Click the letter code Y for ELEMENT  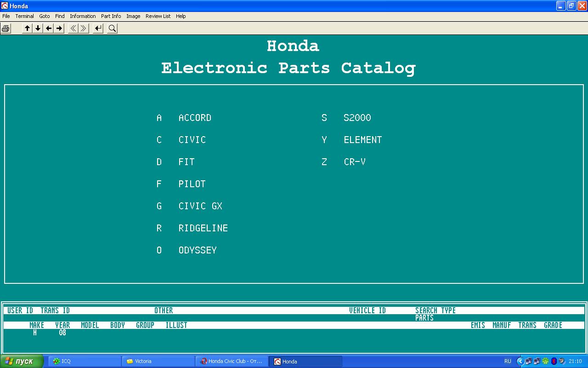point(324,140)
